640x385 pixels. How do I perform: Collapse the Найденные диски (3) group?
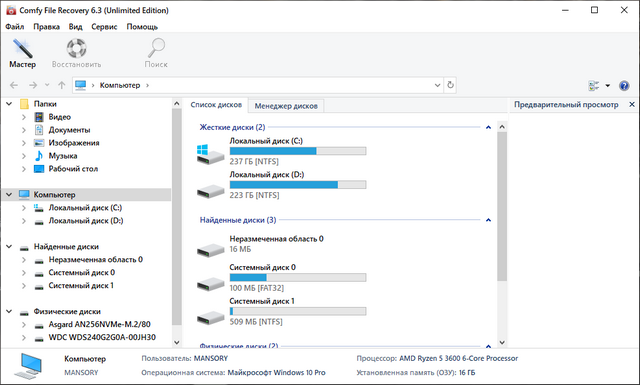tap(488, 220)
